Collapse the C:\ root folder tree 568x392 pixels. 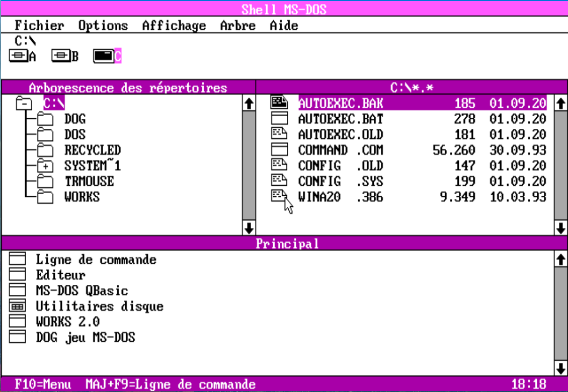[24, 104]
